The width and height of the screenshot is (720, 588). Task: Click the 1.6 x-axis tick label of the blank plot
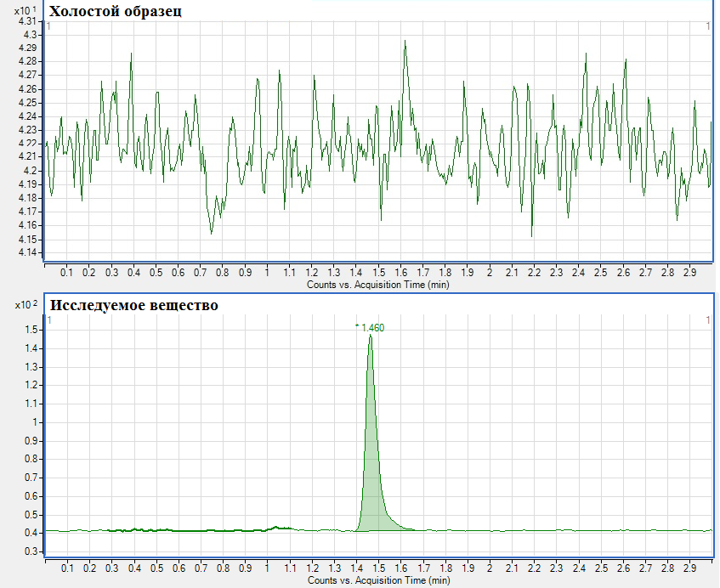click(401, 273)
